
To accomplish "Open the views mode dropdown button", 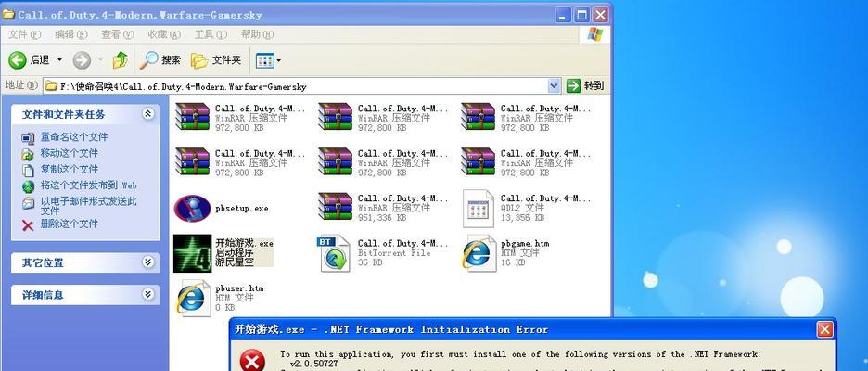I will coord(268,60).
